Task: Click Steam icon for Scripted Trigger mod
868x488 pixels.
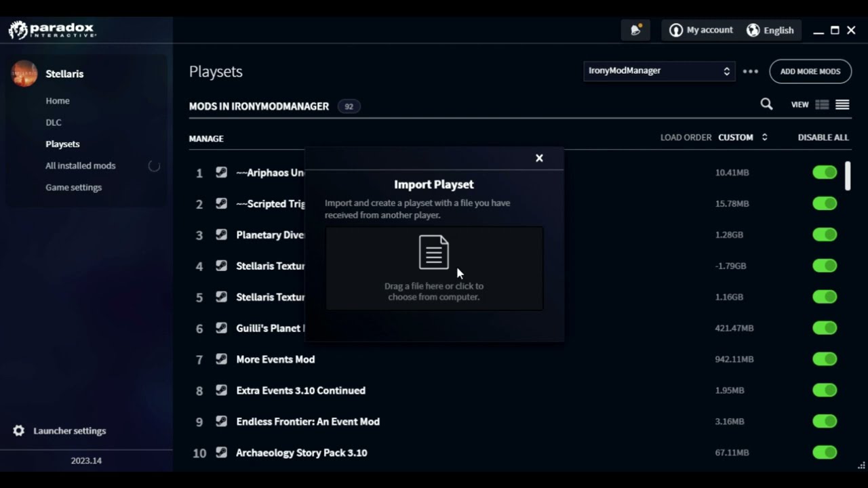Action: tap(221, 203)
